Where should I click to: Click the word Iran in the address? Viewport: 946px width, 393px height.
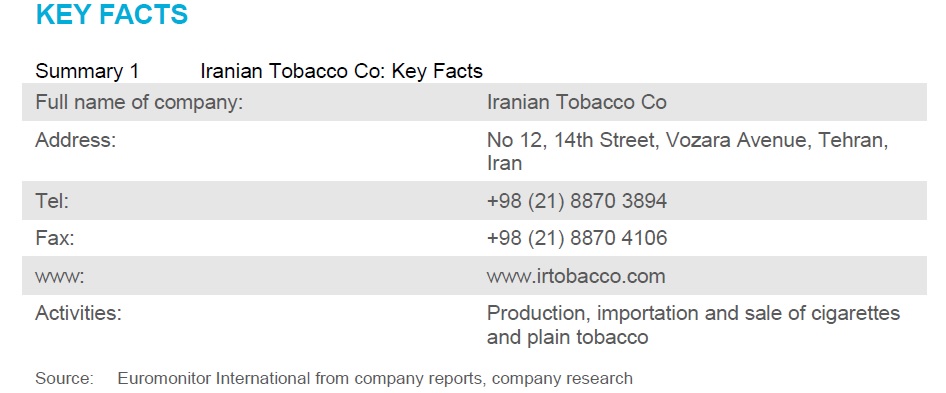click(x=504, y=163)
